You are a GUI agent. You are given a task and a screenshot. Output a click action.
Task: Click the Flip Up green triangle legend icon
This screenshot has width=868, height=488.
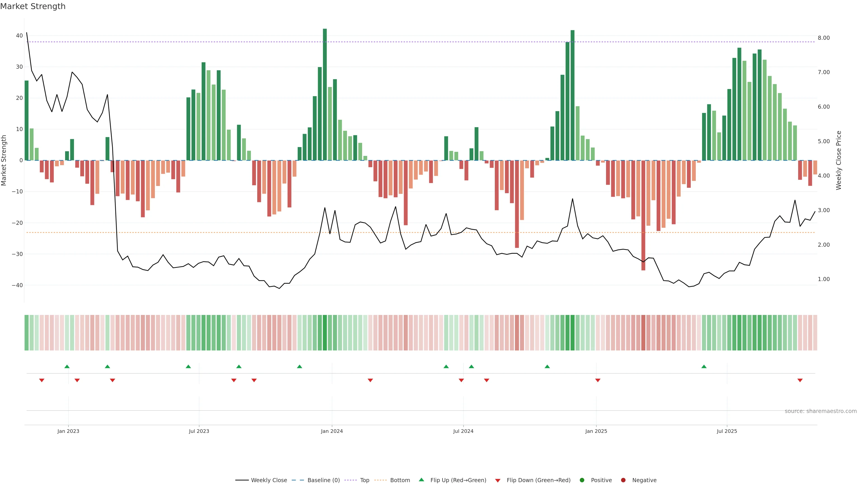pyautogui.click(x=421, y=480)
